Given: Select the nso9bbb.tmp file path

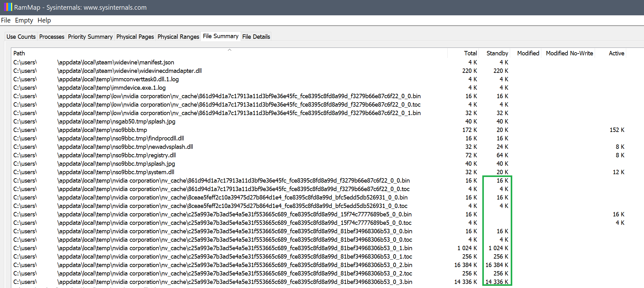Looking at the screenshot, I should tap(80, 130).
